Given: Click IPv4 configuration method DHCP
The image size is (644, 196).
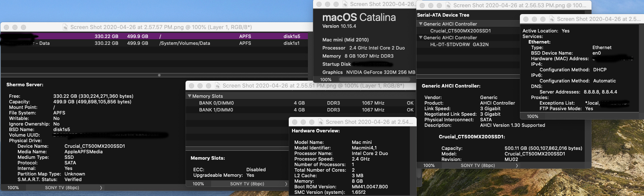Looking at the screenshot, I should point(600,70).
